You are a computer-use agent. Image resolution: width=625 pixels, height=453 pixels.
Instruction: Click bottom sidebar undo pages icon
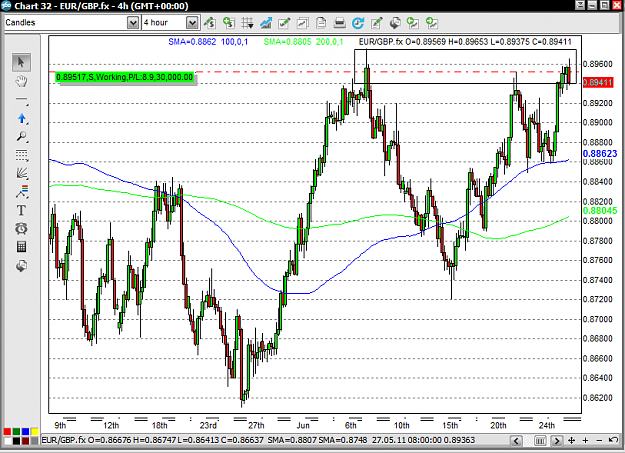tap(22, 266)
